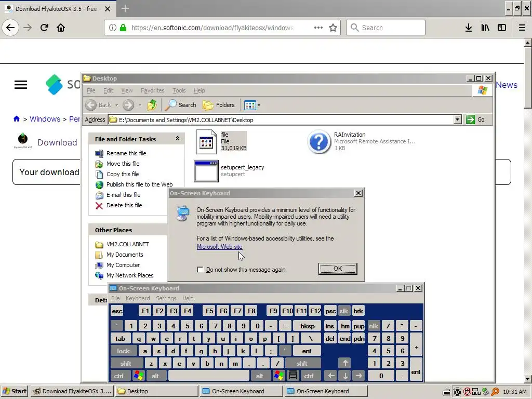
Task: Open Explorer File menu
Action: 91,90
